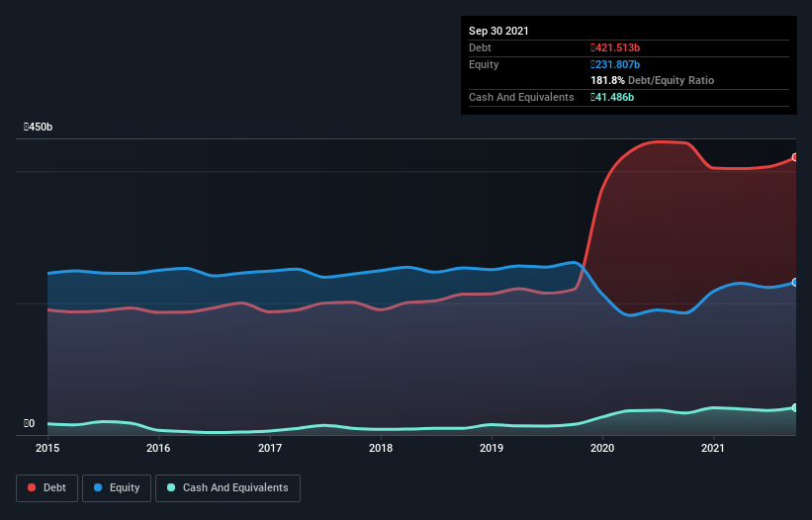Image resolution: width=812 pixels, height=520 pixels.
Task: Click the 2015 x-axis label
Action: [47, 448]
